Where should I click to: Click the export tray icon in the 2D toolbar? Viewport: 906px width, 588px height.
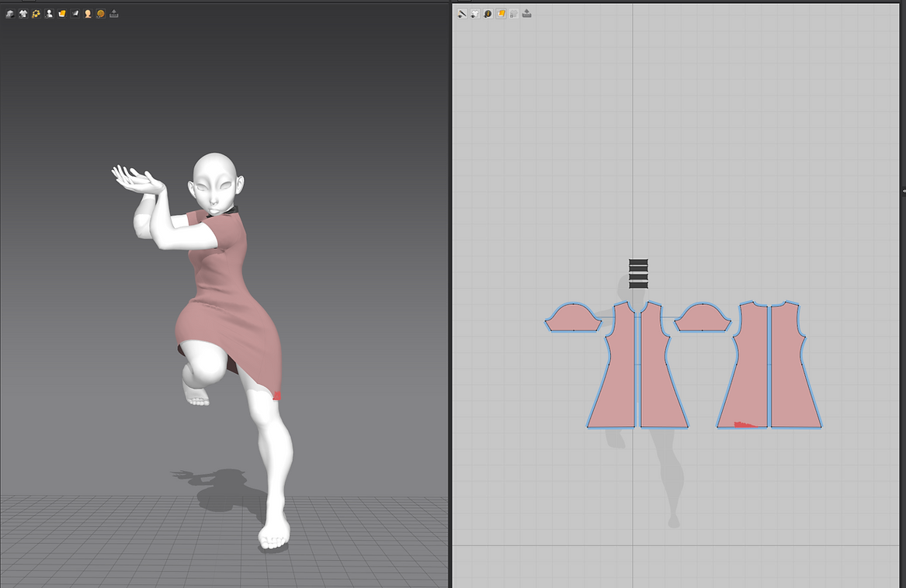(x=527, y=14)
